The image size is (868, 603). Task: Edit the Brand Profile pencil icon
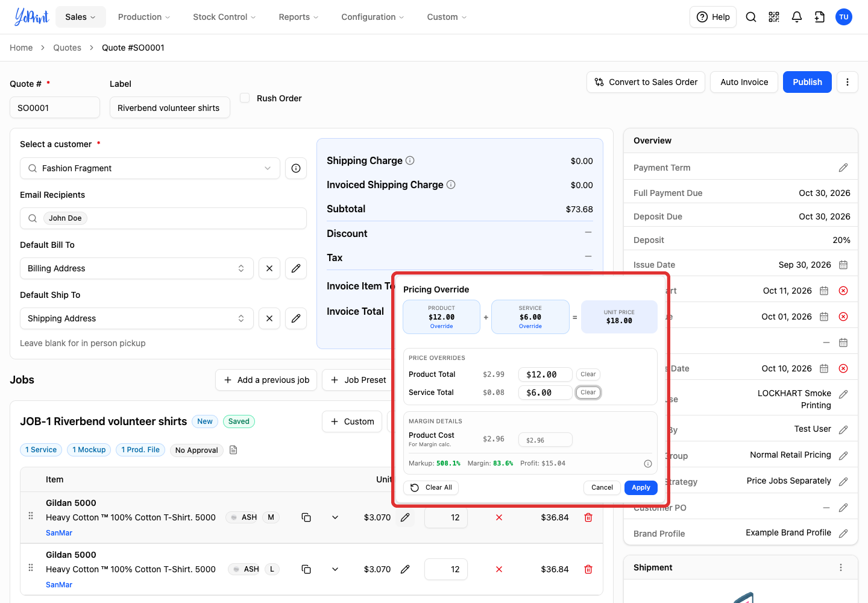[843, 533]
